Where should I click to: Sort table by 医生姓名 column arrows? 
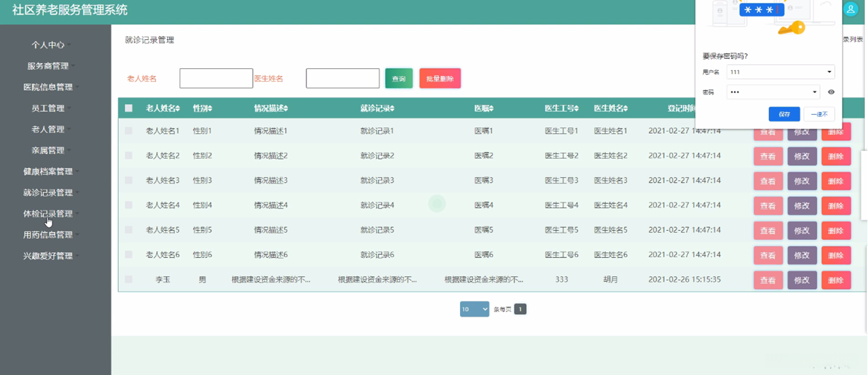click(x=626, y=108)
